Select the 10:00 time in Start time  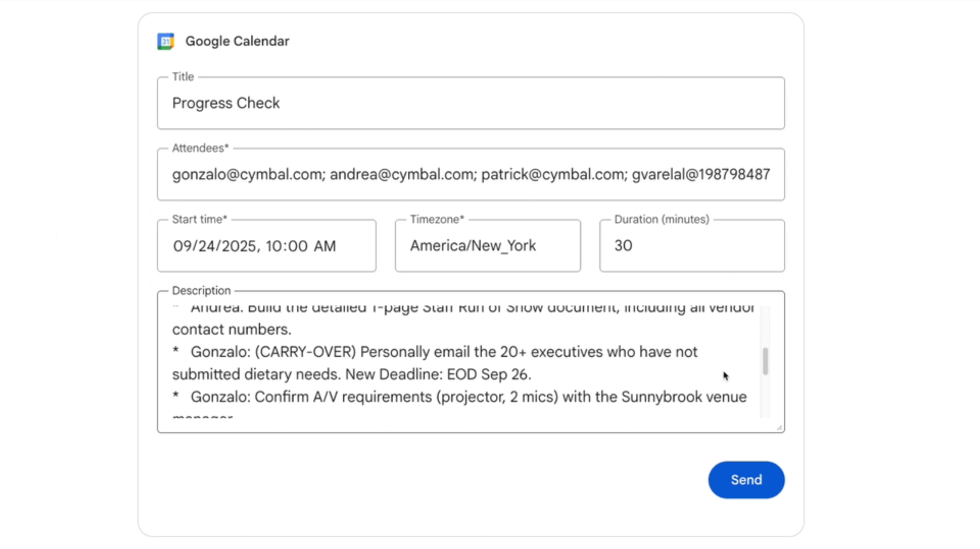pyautogui.click(x=286, y=246)
